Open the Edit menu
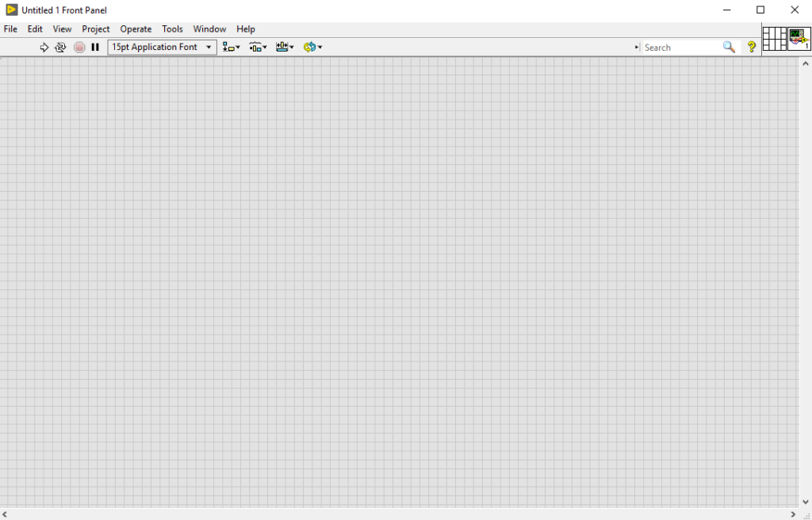 35,29
